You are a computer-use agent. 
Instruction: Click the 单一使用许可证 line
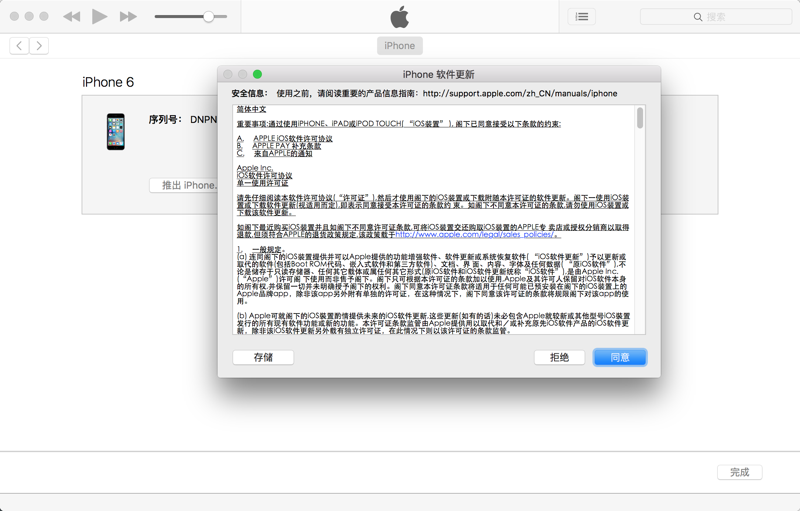pyautogui.click(x=263, y=183)
